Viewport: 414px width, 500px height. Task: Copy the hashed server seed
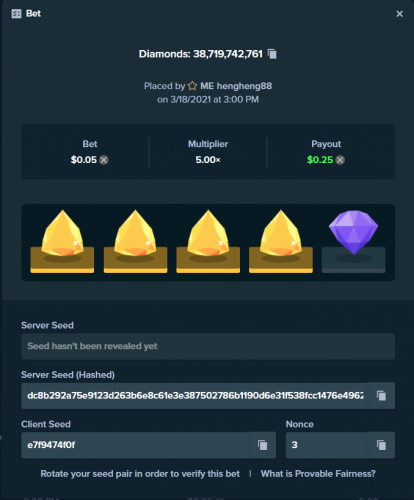tap(381, 395)
